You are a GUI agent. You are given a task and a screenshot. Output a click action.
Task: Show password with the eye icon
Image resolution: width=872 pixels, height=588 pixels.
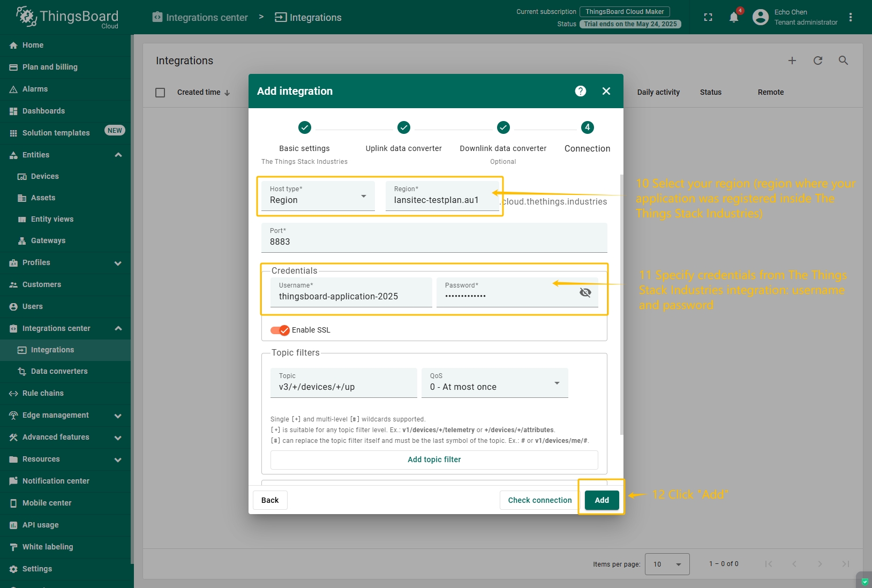(585, 292)
